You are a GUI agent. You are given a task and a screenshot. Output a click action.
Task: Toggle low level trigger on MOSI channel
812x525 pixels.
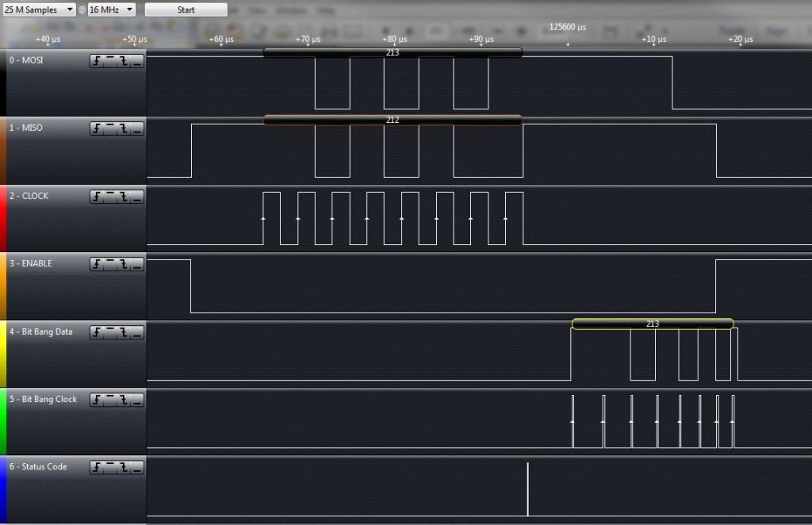pos(136,62)
